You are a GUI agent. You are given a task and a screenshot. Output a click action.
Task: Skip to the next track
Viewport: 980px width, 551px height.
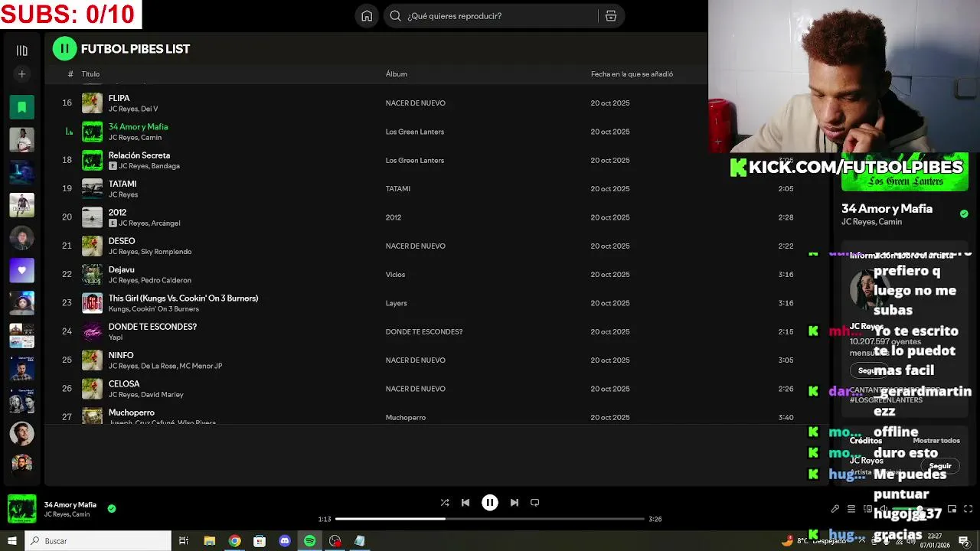(514, 503)
